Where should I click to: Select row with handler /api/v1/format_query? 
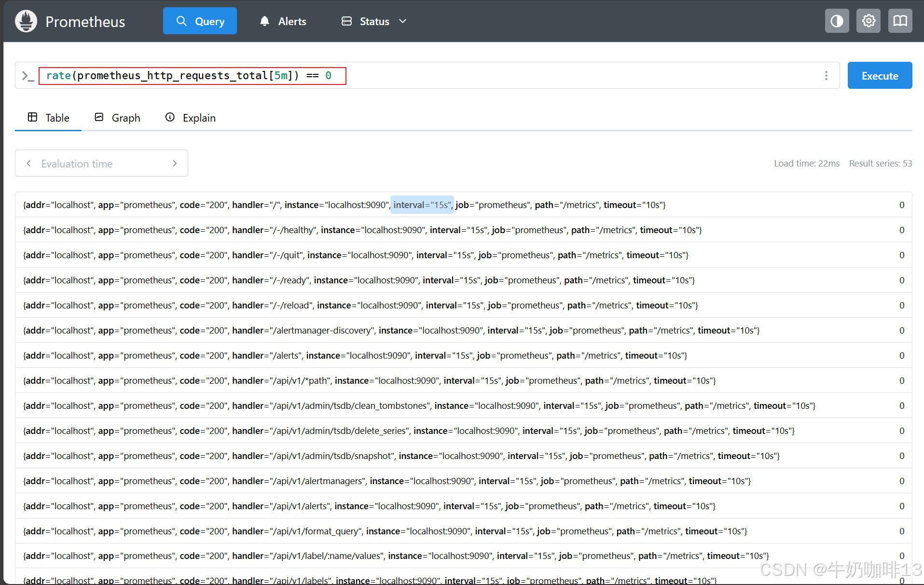click(463, 531)
